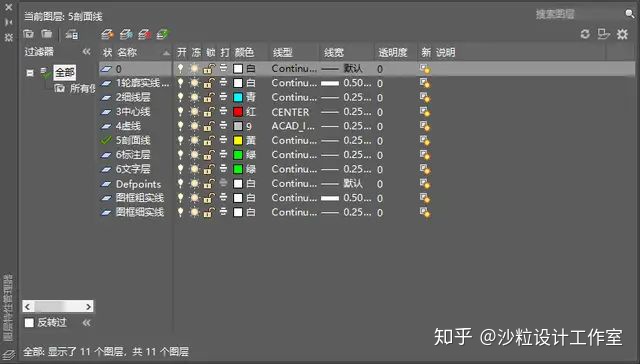
Task: Click the filter pane scrollbar left arrow
Action: tap(27, 306)
